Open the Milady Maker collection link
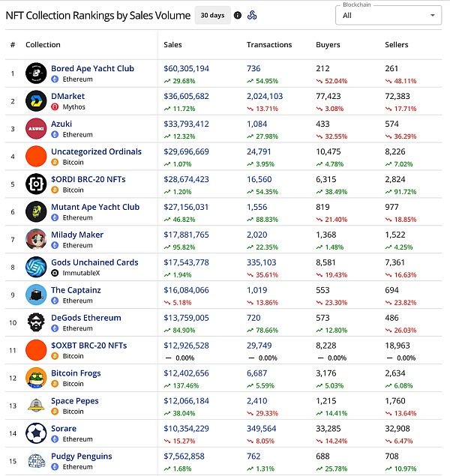This screenshot has width=450, height=476. click(x=77, y=235)
